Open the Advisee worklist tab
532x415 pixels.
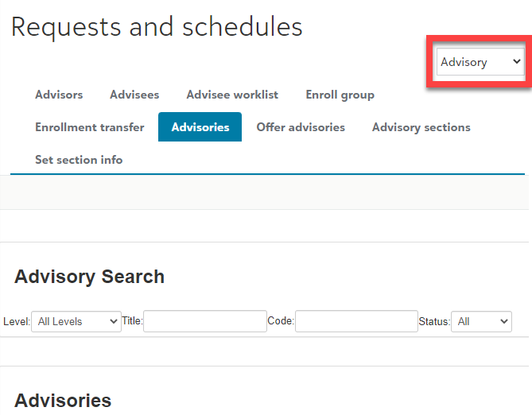tap(232, 95)
